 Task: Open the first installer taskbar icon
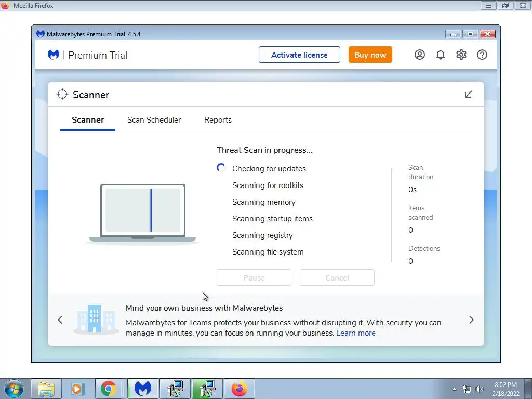(x=175, y=389)
